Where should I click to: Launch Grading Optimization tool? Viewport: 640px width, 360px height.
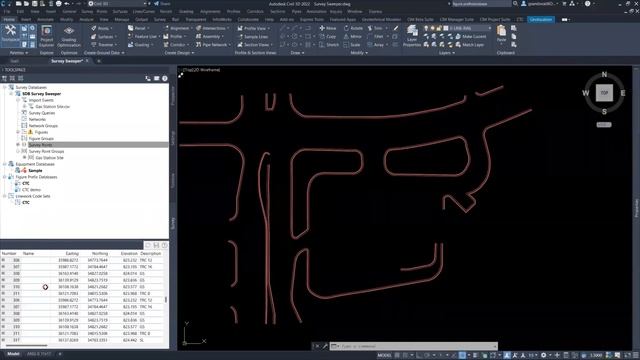[69, 36]
